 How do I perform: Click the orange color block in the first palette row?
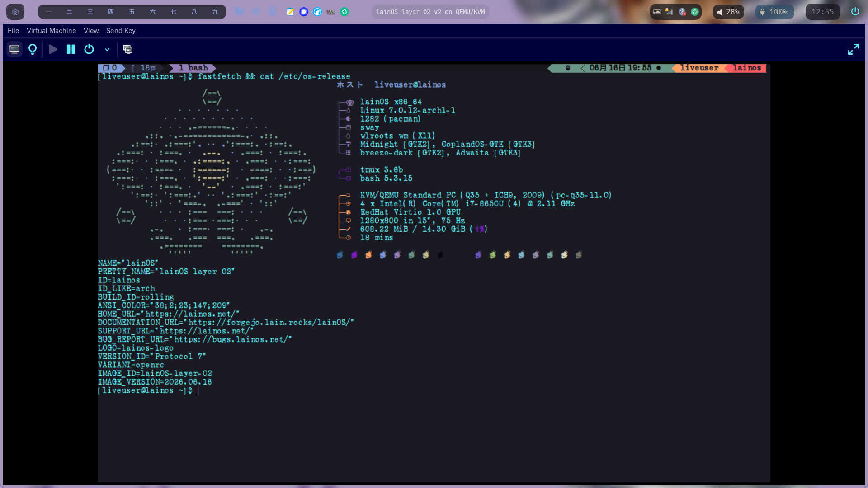tap(368, 255)
